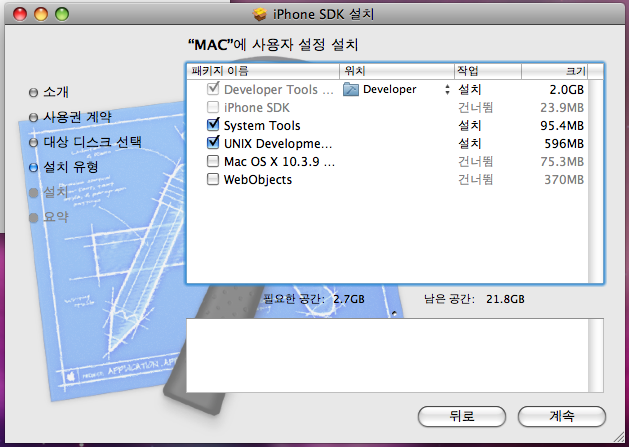Toggle the Developer Tools checkbox
This screenshot has width=629, height=447.
213,89
